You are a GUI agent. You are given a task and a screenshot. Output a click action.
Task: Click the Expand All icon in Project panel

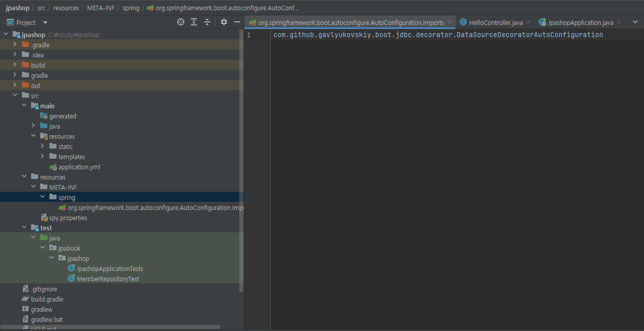pyautogui.click(x=194, y=22)
